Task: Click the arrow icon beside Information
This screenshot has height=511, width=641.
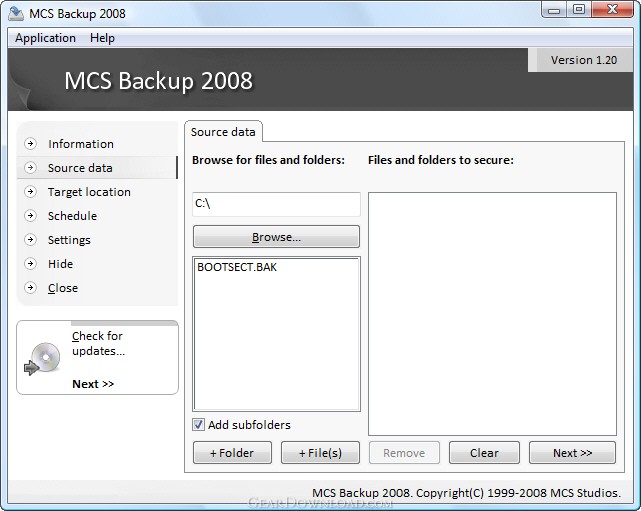Action: [30, 143]
